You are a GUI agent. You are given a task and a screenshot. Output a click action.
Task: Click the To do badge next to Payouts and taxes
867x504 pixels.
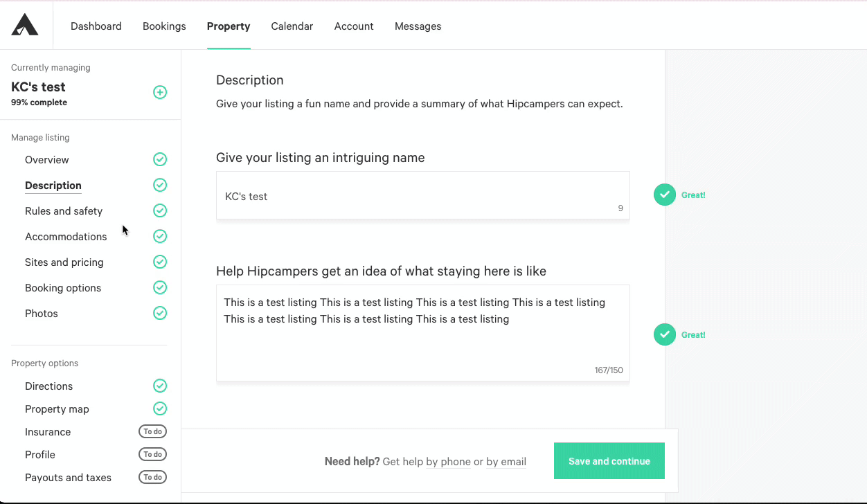click(153, 477)
